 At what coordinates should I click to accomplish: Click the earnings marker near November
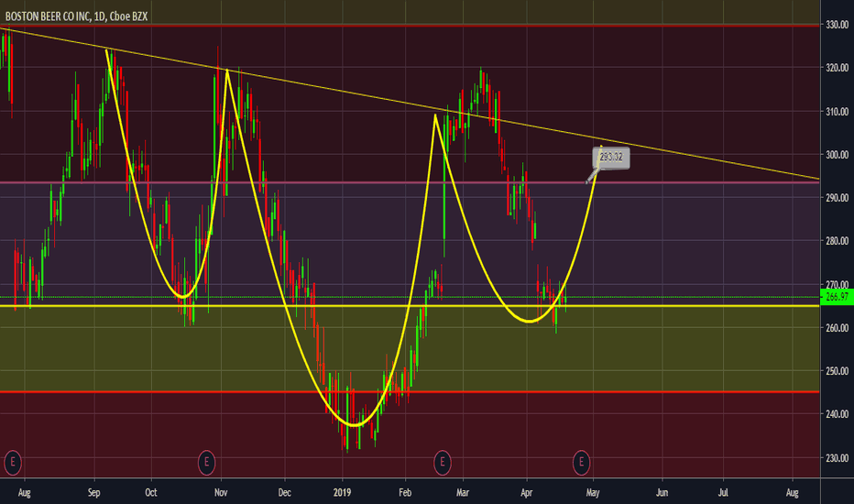pyautogui.click(x=206, y=463)
